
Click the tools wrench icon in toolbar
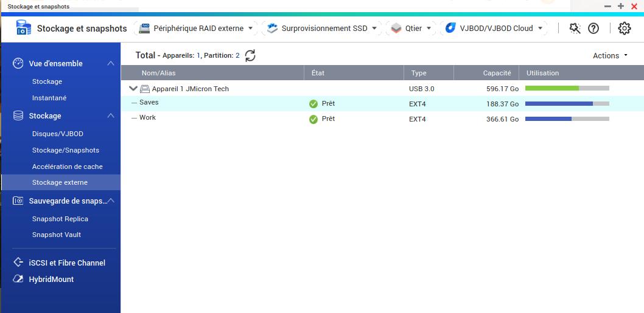pos(575,28)
